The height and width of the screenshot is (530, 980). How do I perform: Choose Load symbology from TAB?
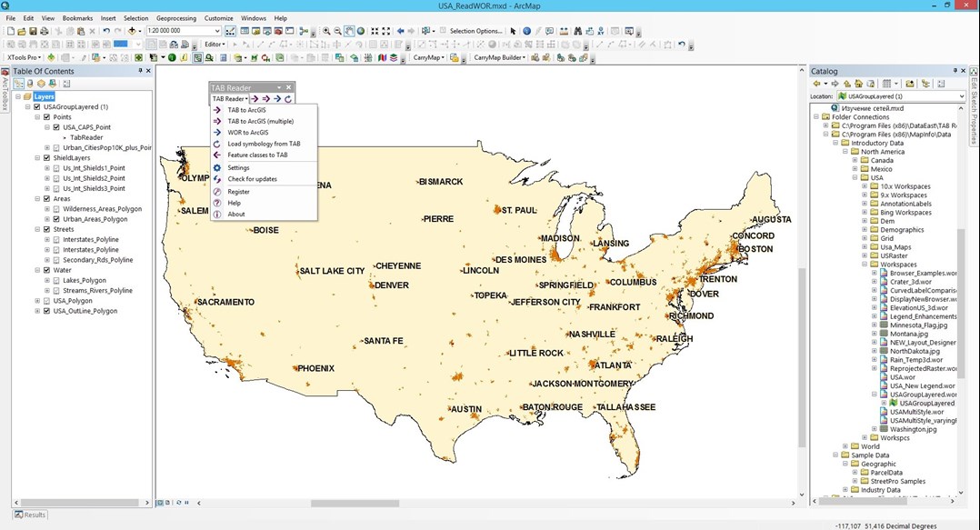(x=264, y=144)
